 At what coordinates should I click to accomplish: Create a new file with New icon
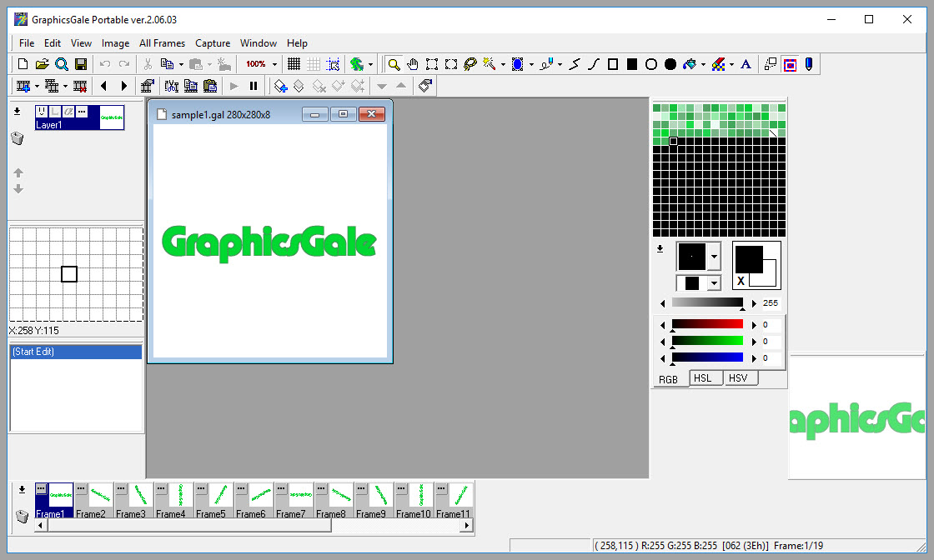point(23,64)
